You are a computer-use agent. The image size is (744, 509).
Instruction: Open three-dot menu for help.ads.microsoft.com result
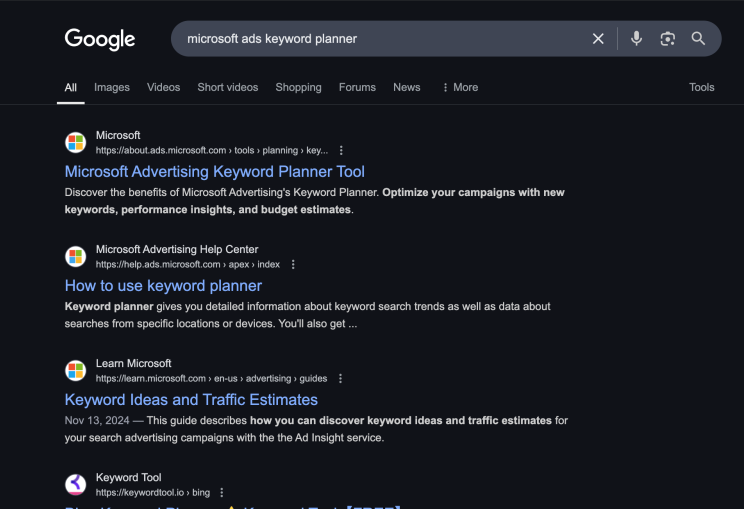point(293,265)
